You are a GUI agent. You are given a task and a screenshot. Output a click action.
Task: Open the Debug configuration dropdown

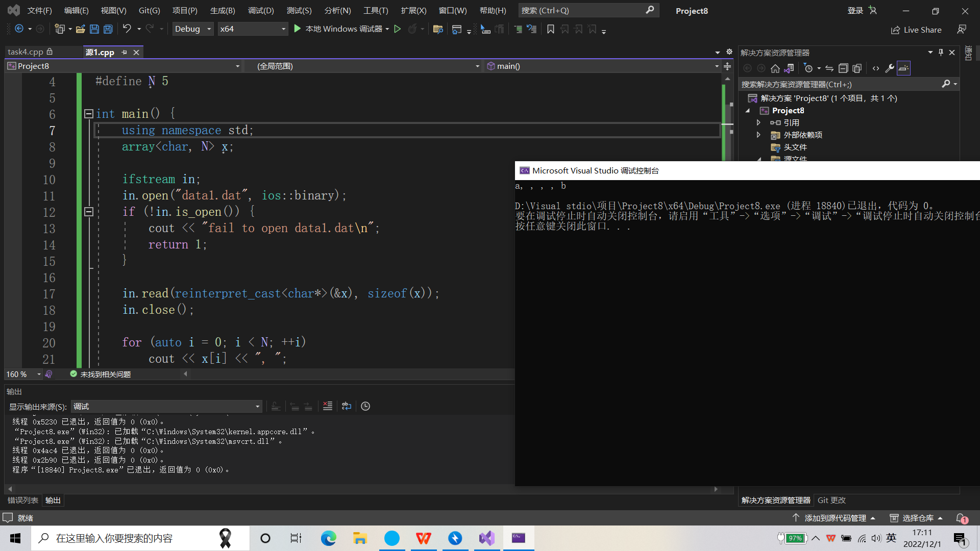[192, 29]
